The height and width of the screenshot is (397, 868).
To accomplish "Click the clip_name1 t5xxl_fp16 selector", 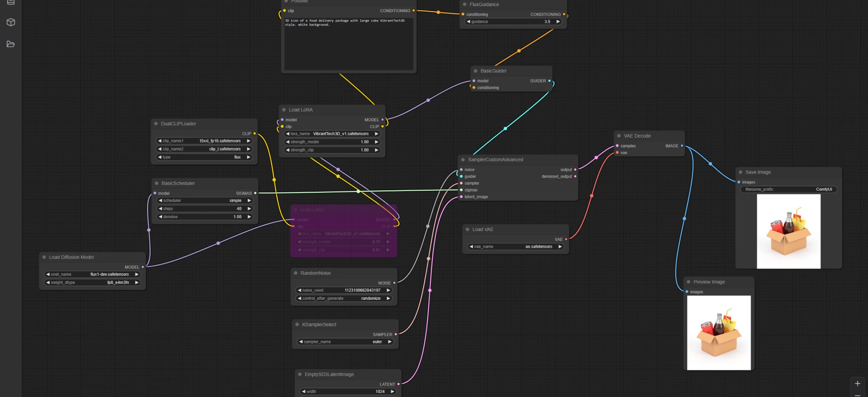I will [204, 141].
